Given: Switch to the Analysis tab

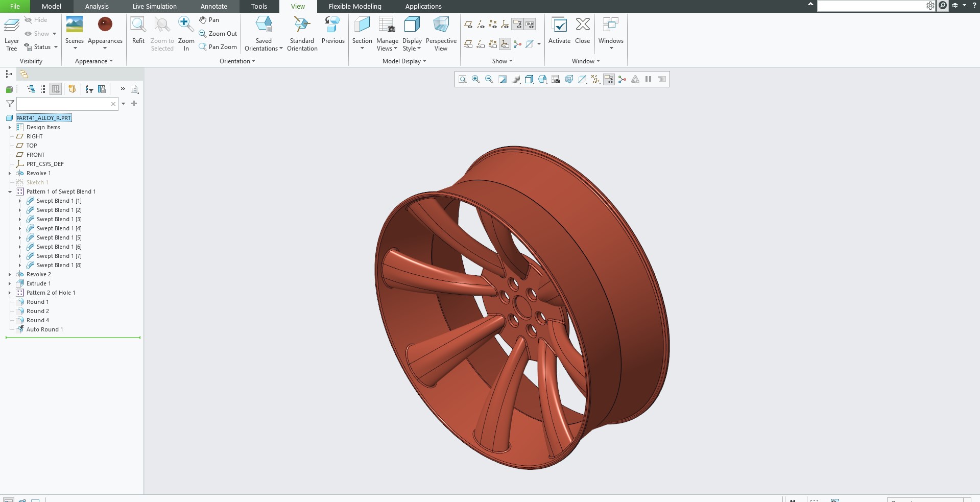Looking at the screenshot, I should coord(97,6).
